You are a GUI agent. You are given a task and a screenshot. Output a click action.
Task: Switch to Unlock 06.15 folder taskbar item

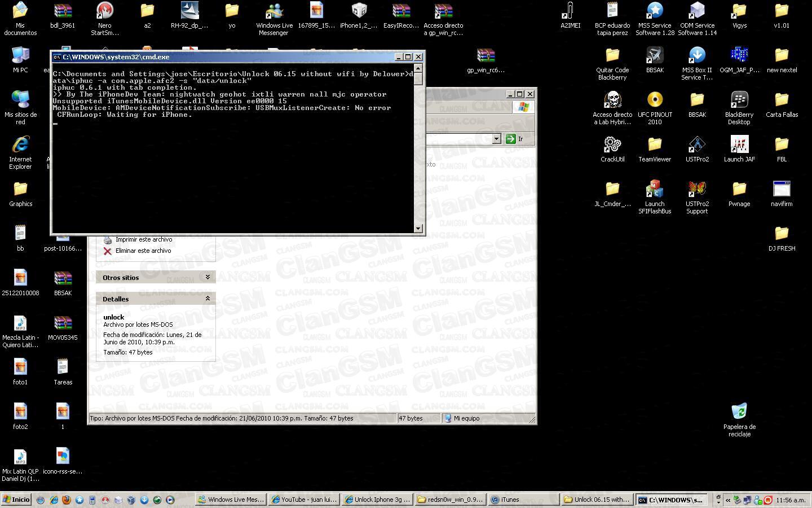point(597,500)
